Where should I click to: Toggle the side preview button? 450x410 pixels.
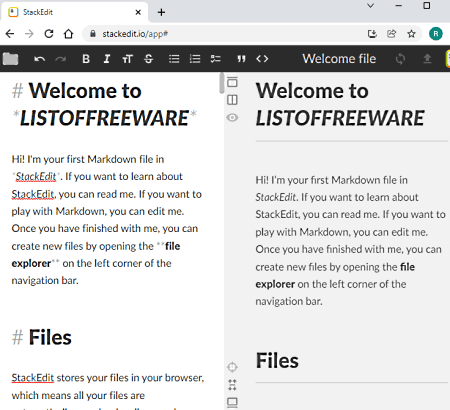232,100
